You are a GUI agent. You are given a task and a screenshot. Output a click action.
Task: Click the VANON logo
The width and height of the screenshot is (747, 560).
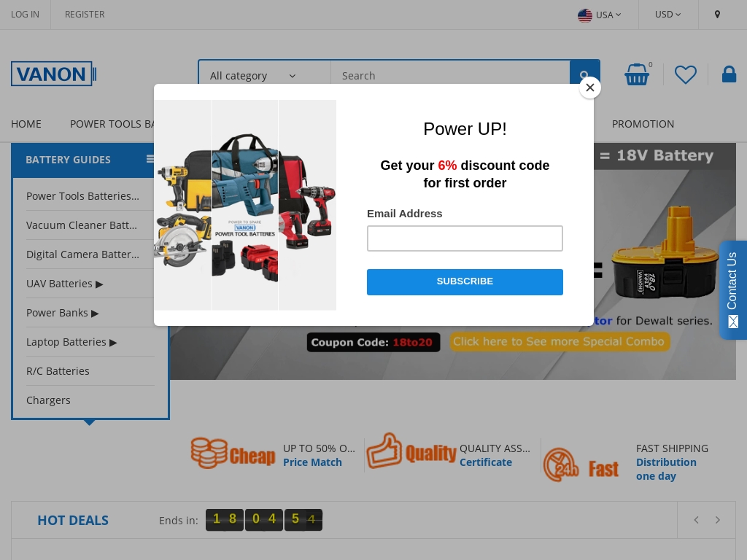pyautogui.click(x=54, y=74)
